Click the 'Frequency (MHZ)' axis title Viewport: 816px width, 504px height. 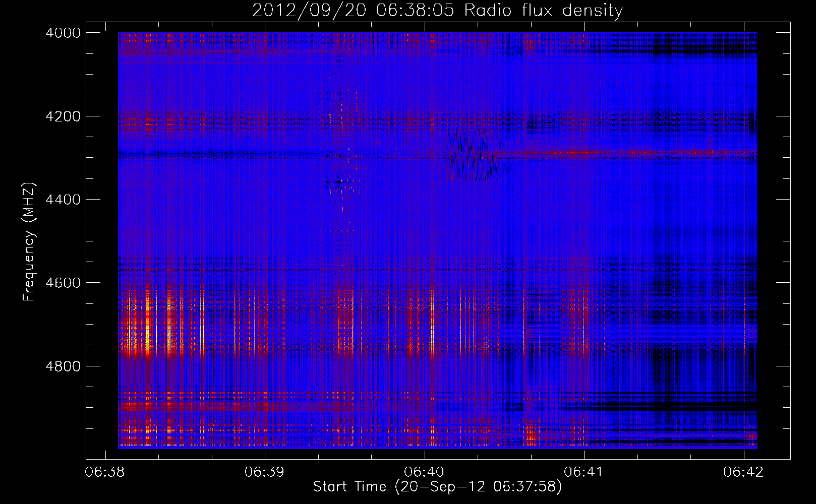point(29,241)
